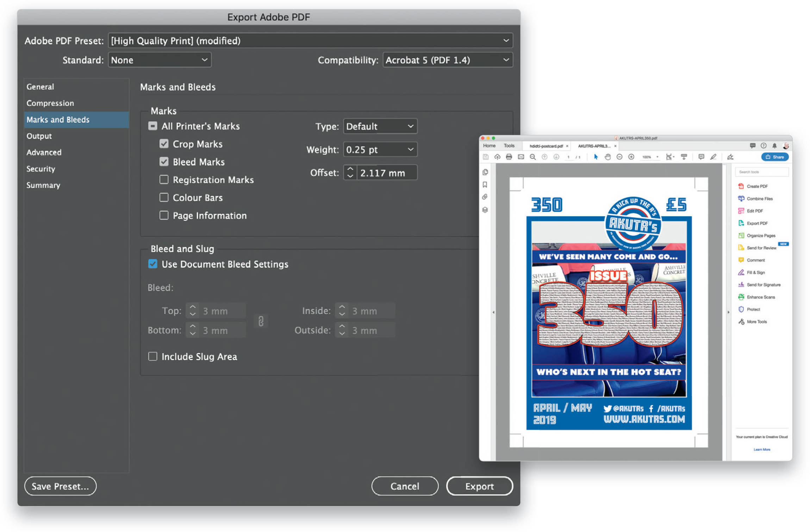
Task: Go to next page in Acrobat
Action: point(556,157)
